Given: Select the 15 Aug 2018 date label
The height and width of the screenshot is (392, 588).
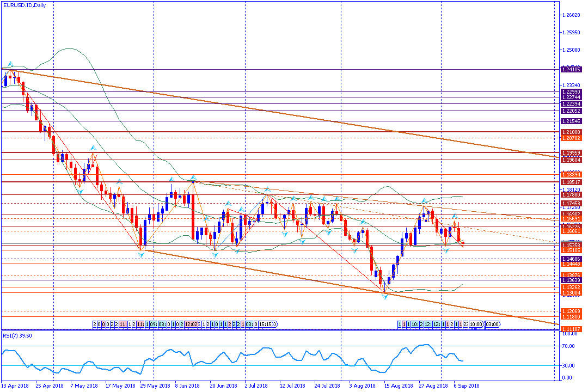Looking at the screenshot, I should 398,386.
